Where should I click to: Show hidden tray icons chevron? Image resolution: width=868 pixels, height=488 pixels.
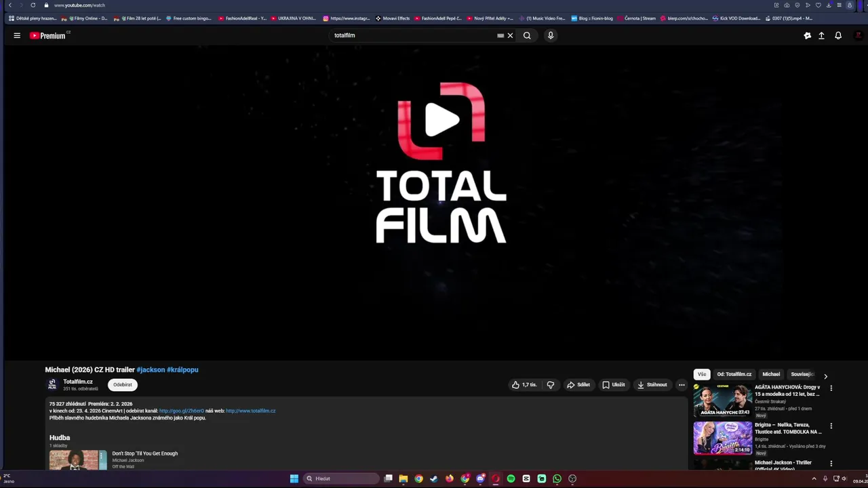(814, 479)
